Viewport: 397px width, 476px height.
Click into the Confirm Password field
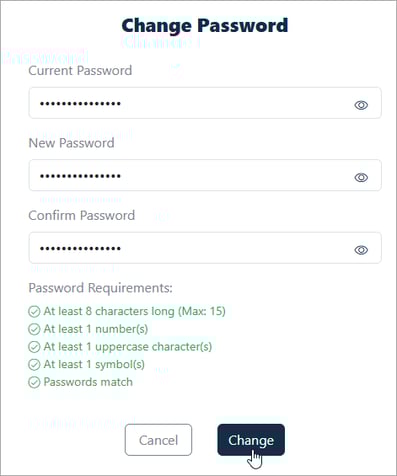point(205,248)
